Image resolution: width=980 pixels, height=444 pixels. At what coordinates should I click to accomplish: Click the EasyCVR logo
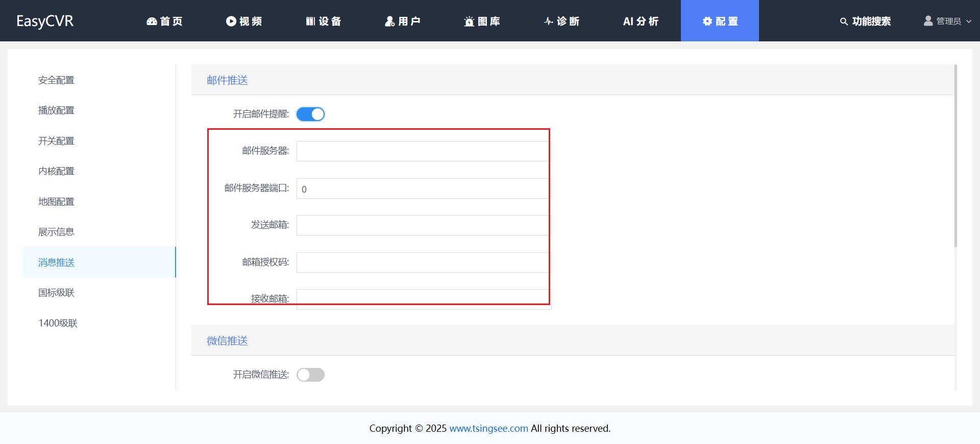click(45, 21)
